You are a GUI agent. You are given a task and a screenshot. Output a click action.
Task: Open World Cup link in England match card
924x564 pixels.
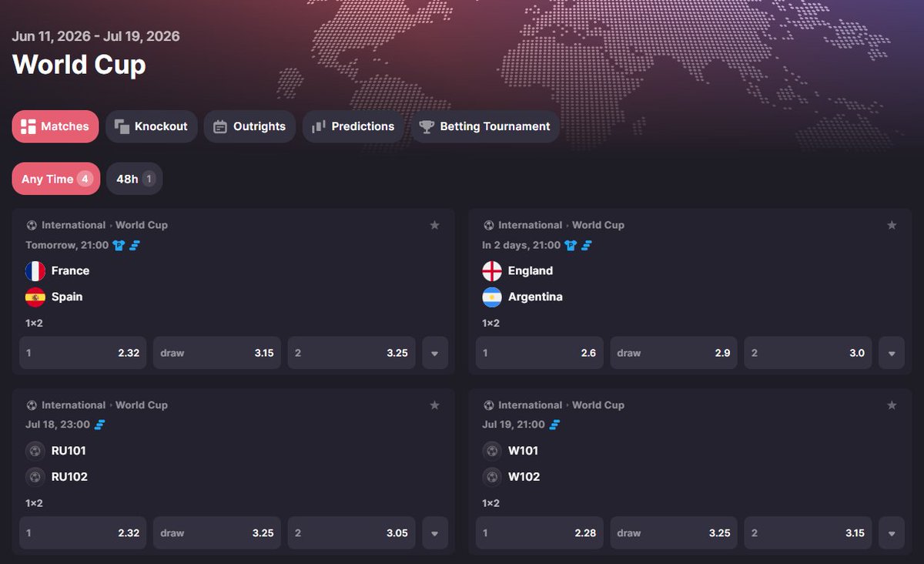(x=598, y=225)
